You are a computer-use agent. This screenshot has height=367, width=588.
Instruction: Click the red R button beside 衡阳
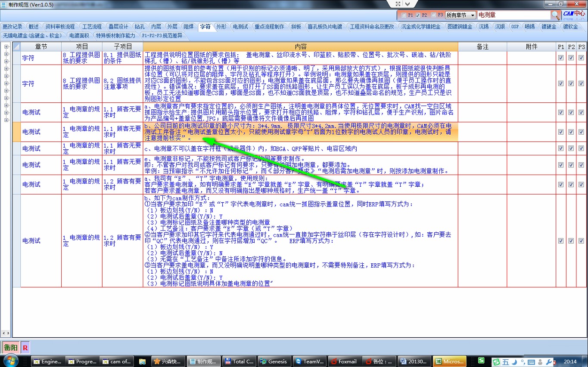25,347
